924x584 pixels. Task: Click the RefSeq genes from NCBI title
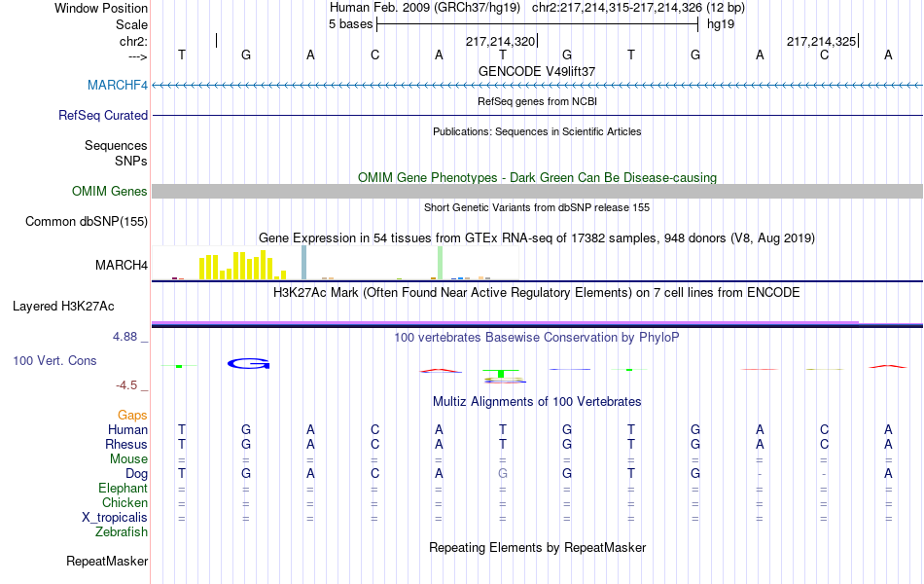click(x=537, y=101)
